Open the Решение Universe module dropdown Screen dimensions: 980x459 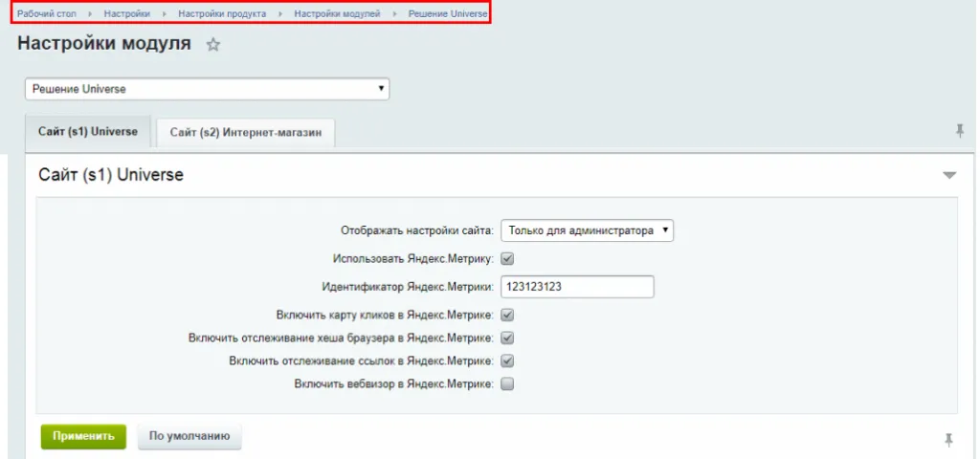click(x=207, y=89)
